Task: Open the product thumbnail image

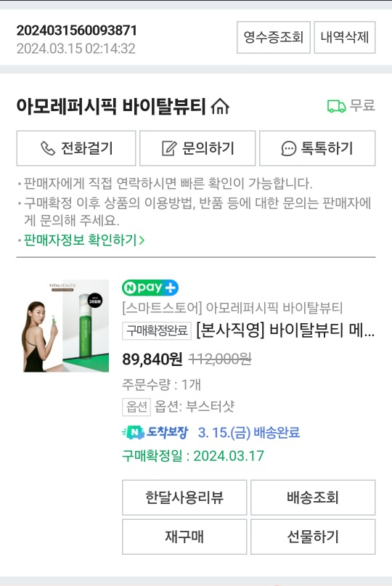Action: click(66, 326)
